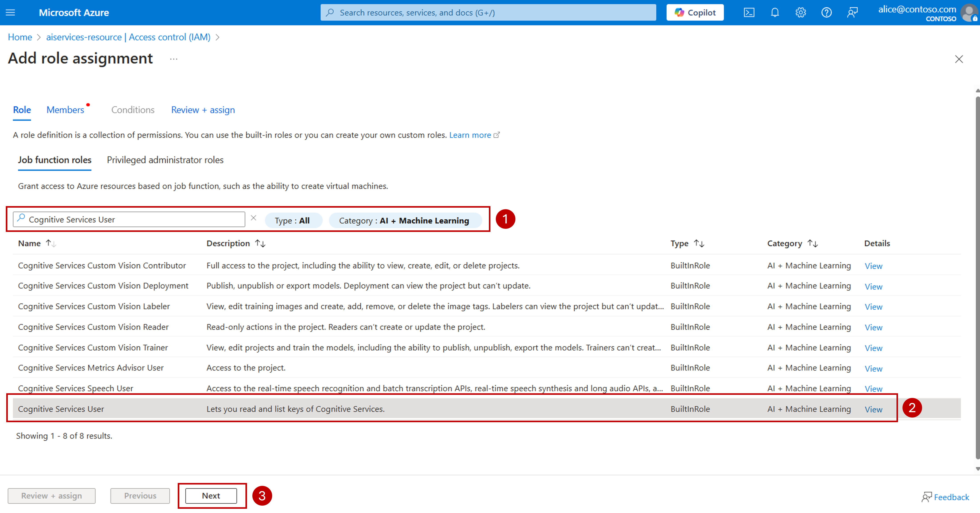Switch to Privileged administrator roles tab
This screenshot has width=980, height=513.
tap(165, 160)
